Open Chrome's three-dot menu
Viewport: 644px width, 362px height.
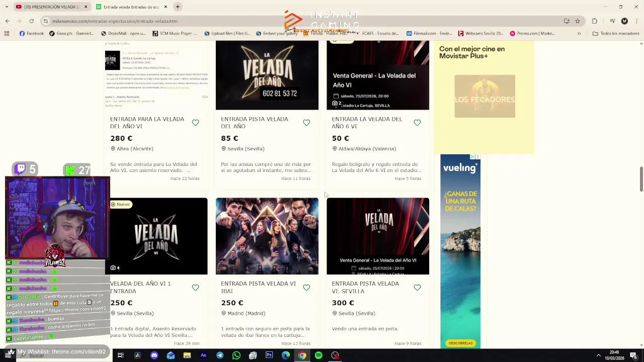point(636,21)
